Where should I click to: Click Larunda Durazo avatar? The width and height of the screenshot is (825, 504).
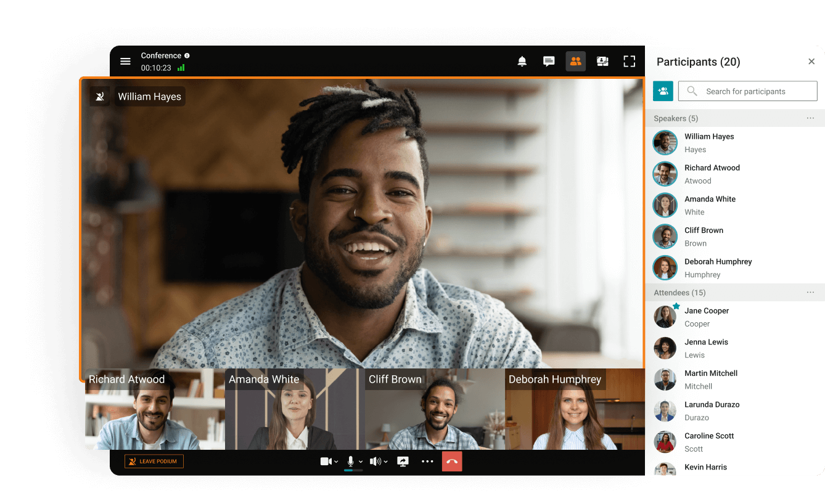(x=665, y=411)
